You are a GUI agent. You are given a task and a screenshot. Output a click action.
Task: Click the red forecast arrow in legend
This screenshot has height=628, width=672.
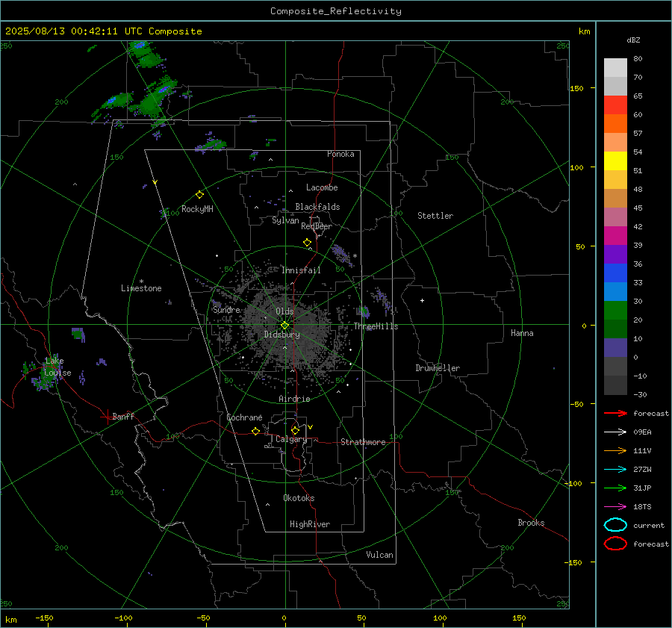tap(615, 413)
